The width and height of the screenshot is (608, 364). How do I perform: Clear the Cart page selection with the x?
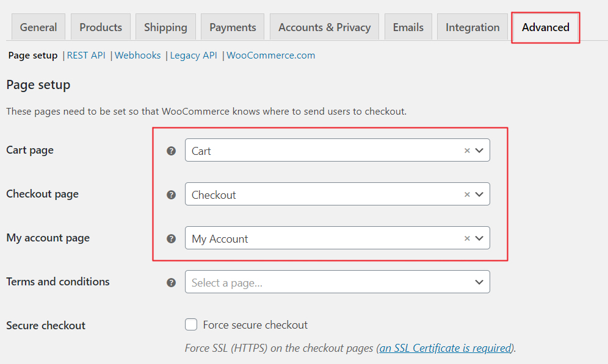[x=467, y=151]
